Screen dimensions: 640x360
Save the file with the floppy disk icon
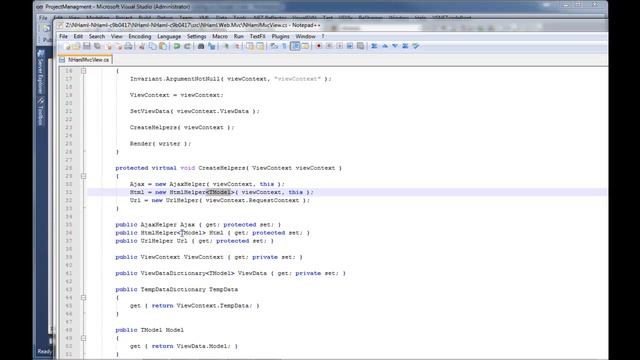87,46
